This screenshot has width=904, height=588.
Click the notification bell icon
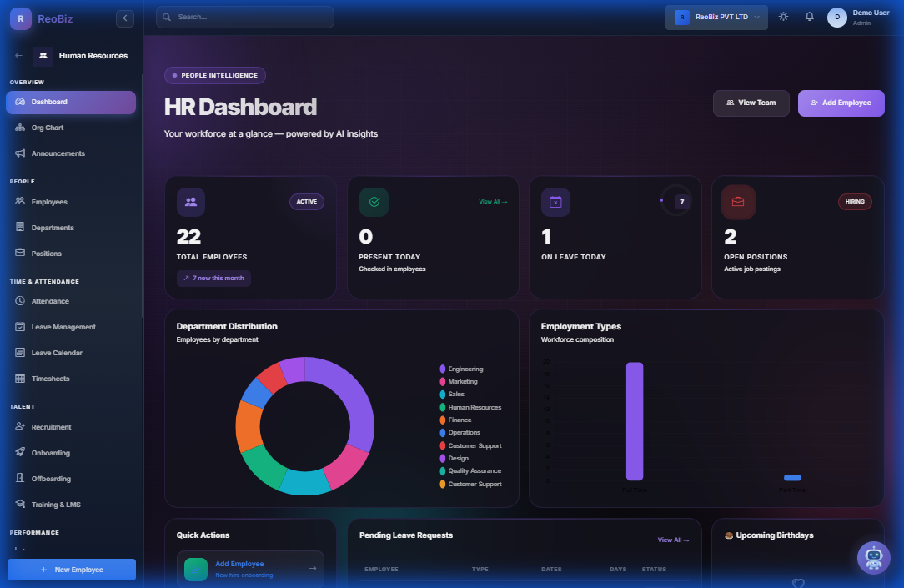click(x=809, y=16)
